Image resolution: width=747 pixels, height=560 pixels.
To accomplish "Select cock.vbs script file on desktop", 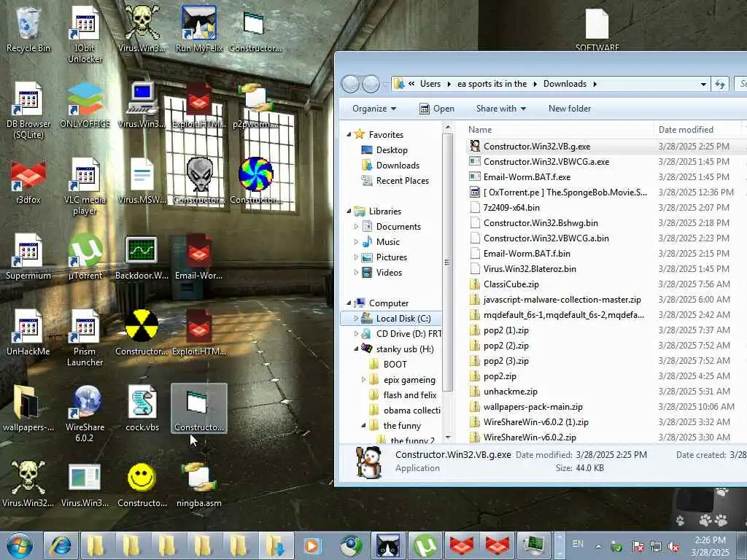I will 142,408.
